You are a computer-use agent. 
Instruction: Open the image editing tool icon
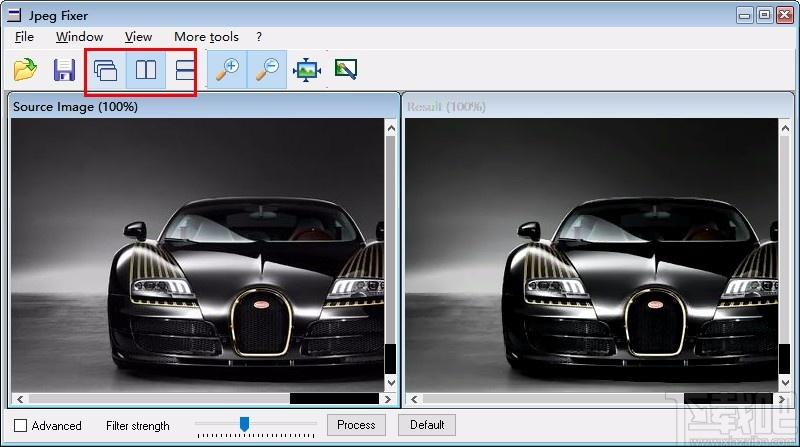pos(346,69)
